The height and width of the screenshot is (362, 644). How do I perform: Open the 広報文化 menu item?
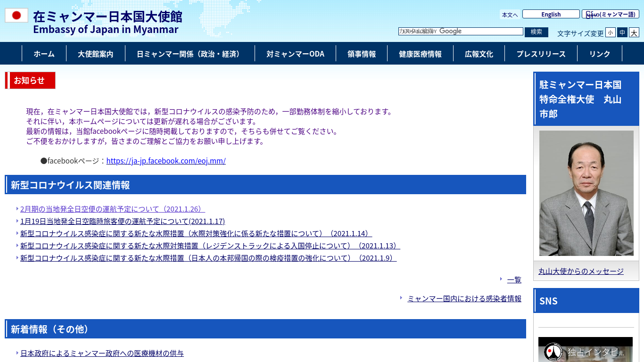coord(479,54)
